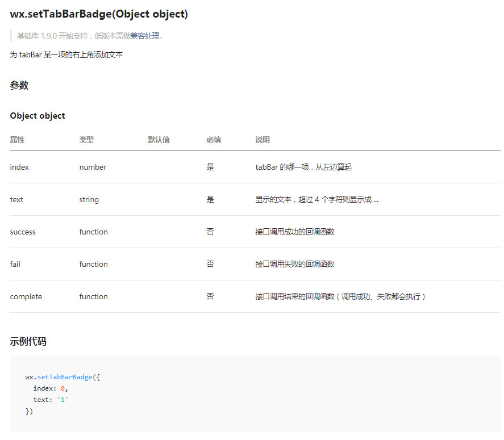Click the wx.setTabBarBadge(Object object) page heading
The height and width of the screenshot is (440, 504).
(99, 14)
